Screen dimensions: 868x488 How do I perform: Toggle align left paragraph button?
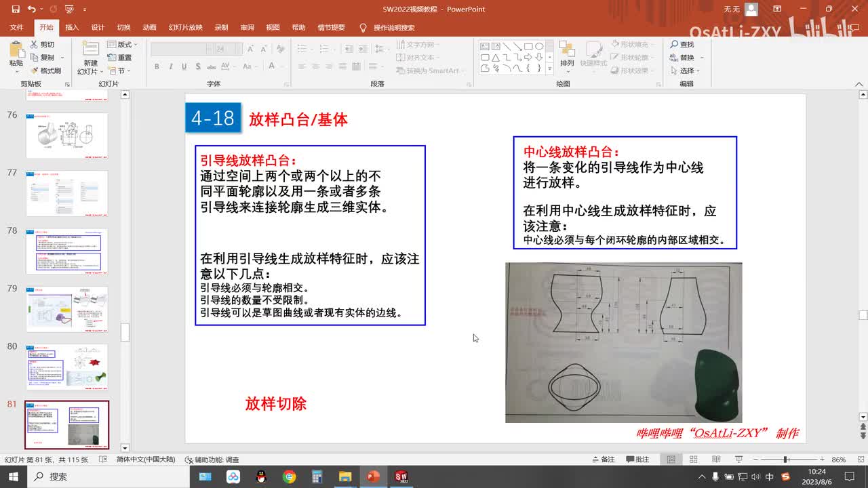302,66
